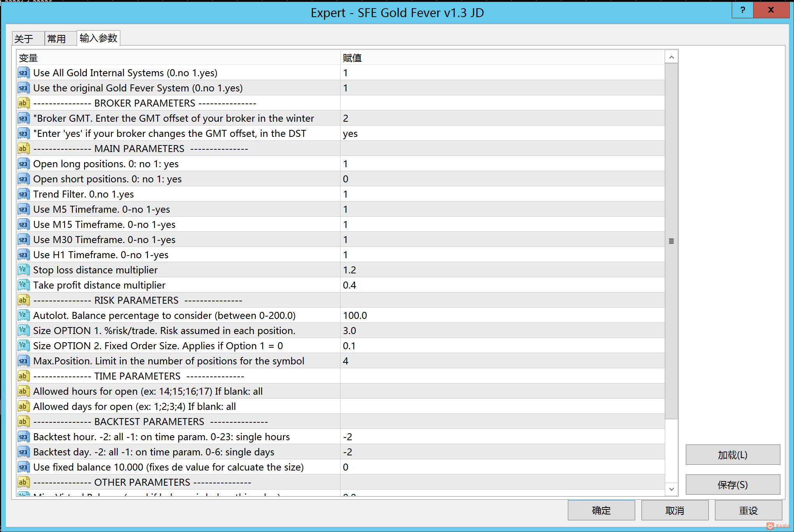Click the icon for Use M5 Timeframe
Viewport: 794px width, 532px height.
click(23, 209)
